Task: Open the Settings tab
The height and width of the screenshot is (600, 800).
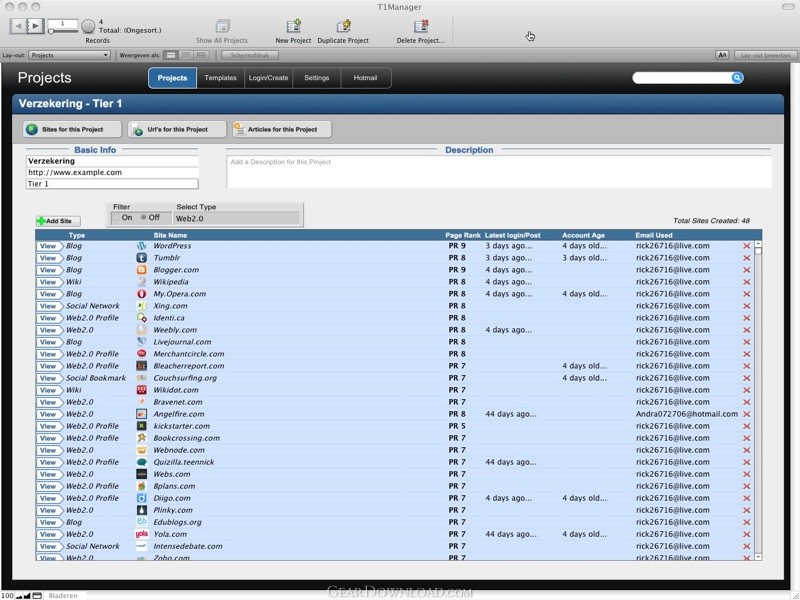Action: pos(316,78)
